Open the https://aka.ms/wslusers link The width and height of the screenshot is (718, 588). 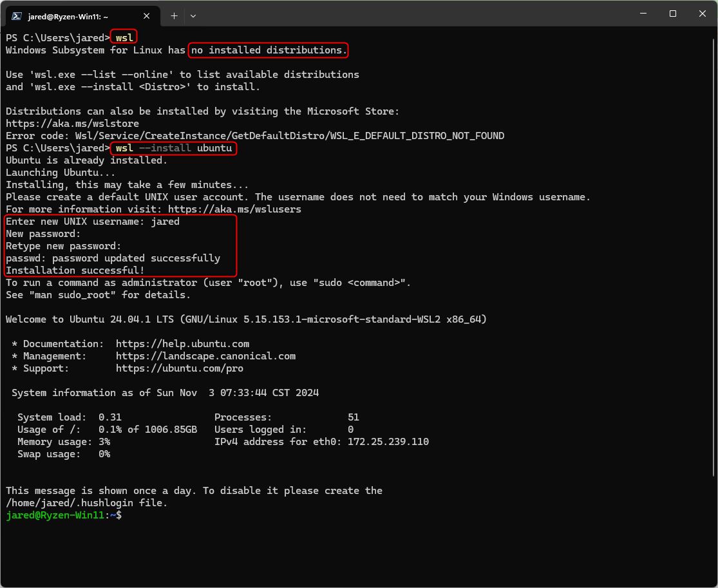tap(232, 209)
